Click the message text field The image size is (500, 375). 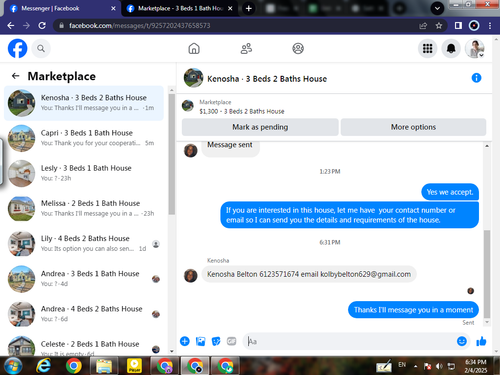click(x=350, y=341)
